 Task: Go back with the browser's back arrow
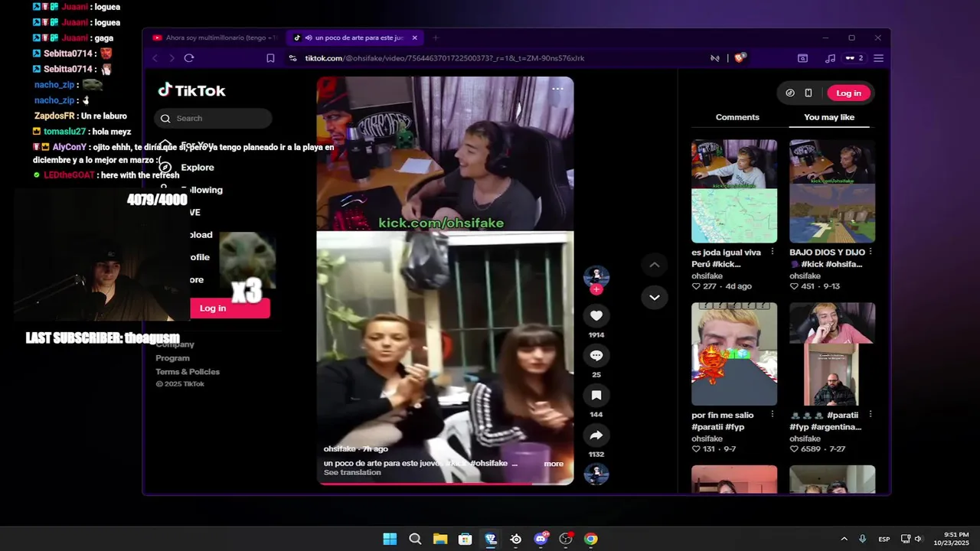pos(155,58)
